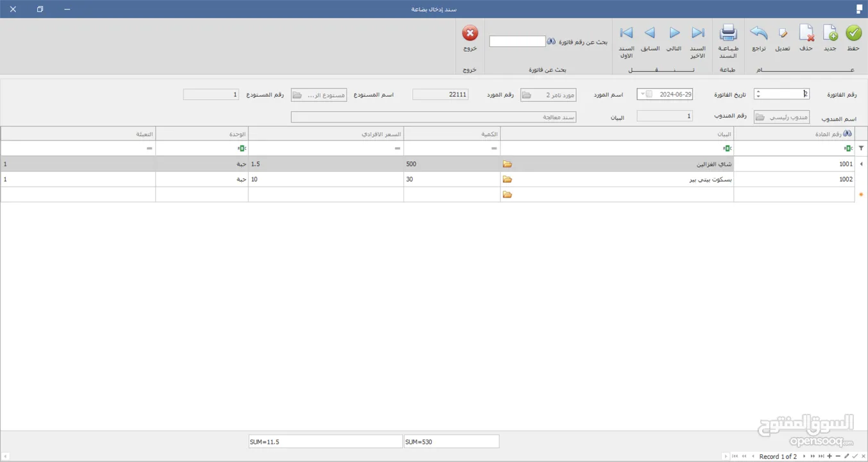
Task: Open folder icon in بسكوت بيتي بير row
Action: click(507, 180)
